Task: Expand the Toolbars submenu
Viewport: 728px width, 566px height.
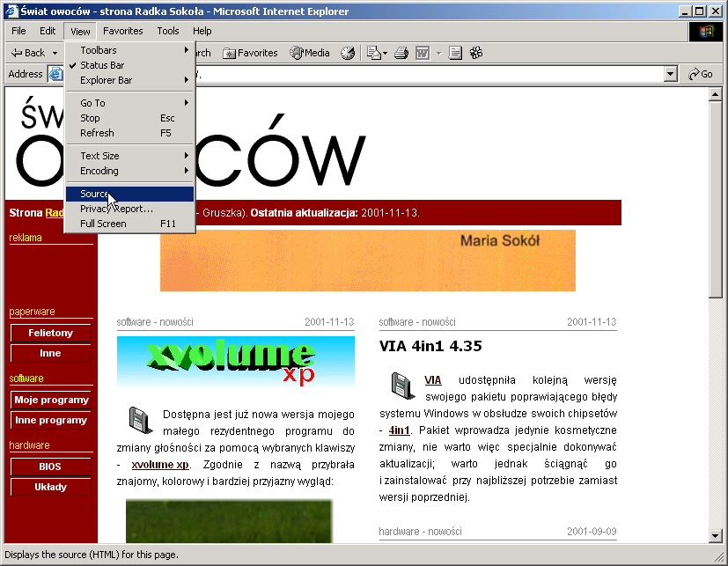Action: pyautogui.click(x=130, y=50)
